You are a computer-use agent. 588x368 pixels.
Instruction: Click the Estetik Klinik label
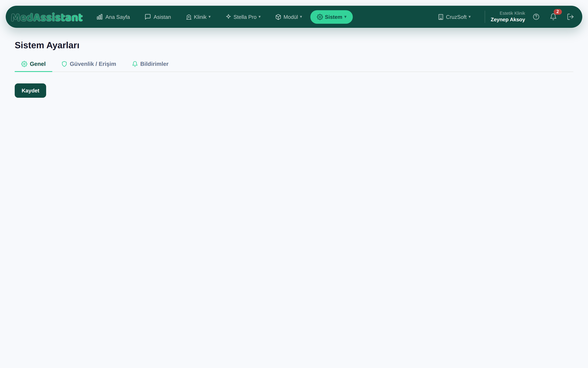[512, 13]
